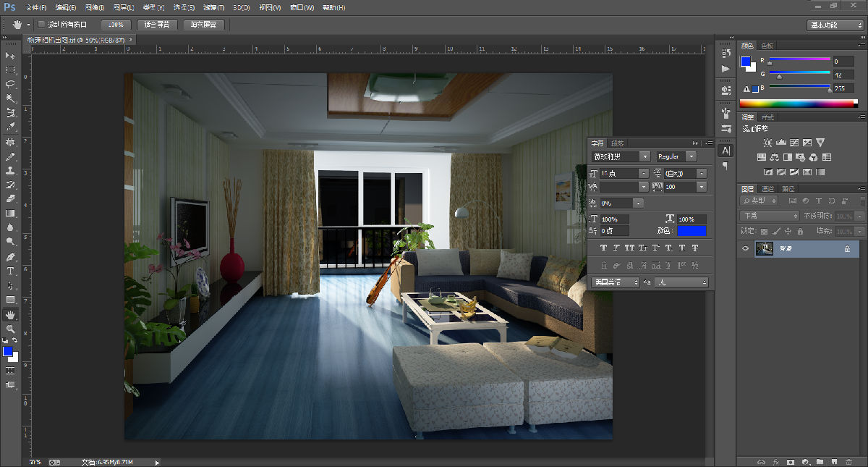Apply Faux Bold in Character panel
Screen dimensions: 868x467
coord(603,248)
